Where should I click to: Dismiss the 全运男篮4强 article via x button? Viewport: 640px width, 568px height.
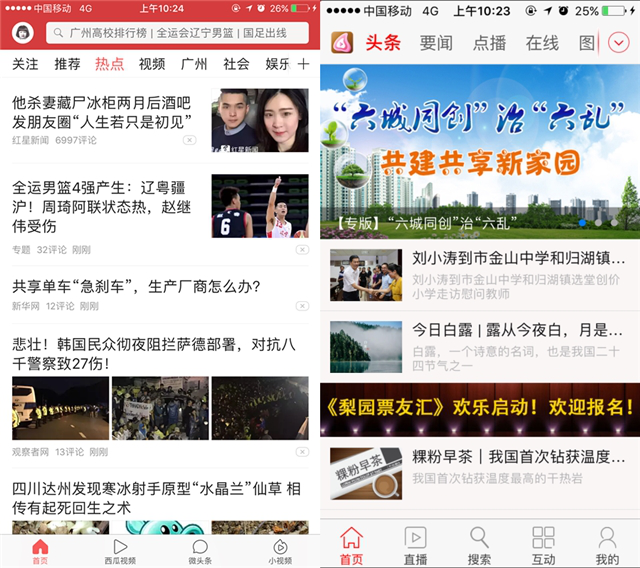[302, 249]
